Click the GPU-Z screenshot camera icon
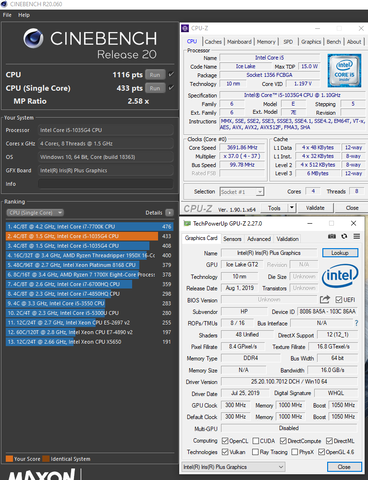The width and height of the screenshot is (368, 480). [x=332, y=236]
